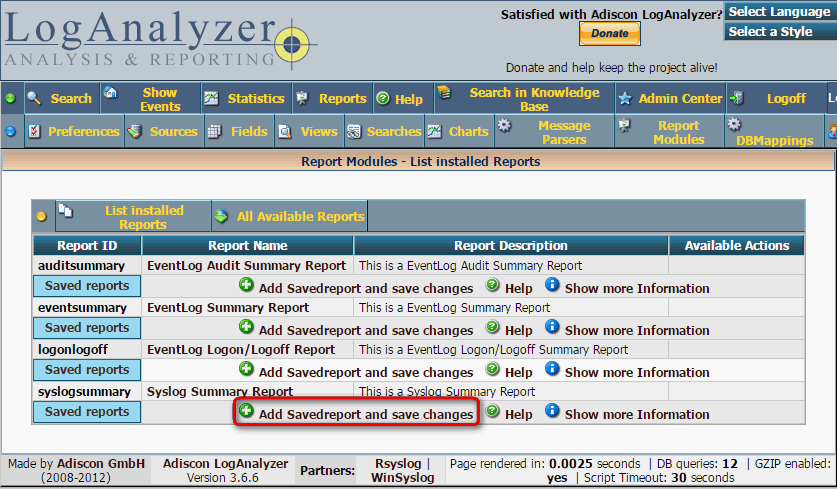
Task: Open the Reports menu item
Action: point(343,99)
